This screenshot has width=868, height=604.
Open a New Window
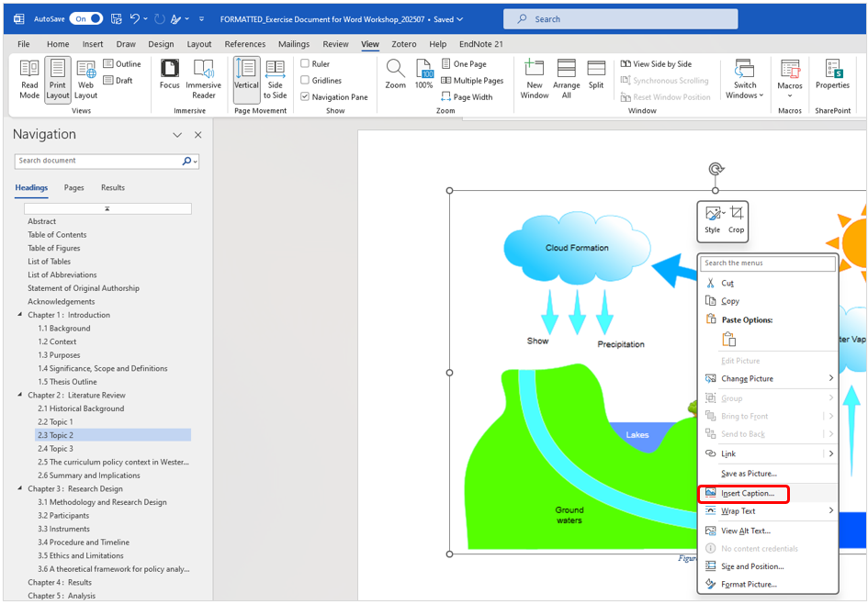coord(535,79)
